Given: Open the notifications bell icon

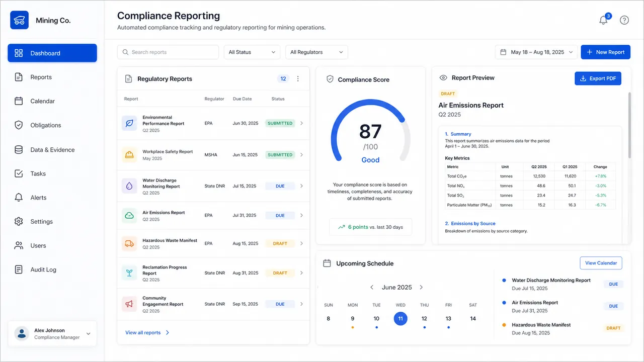Looking at the screenshot, I should click(x=604, y=20).
